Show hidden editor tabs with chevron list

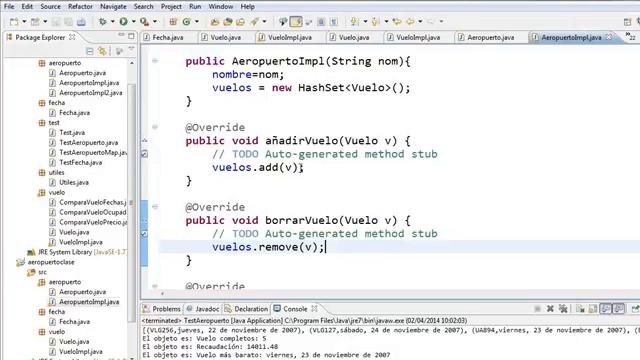pyautogui.click(x=631, y=37)
